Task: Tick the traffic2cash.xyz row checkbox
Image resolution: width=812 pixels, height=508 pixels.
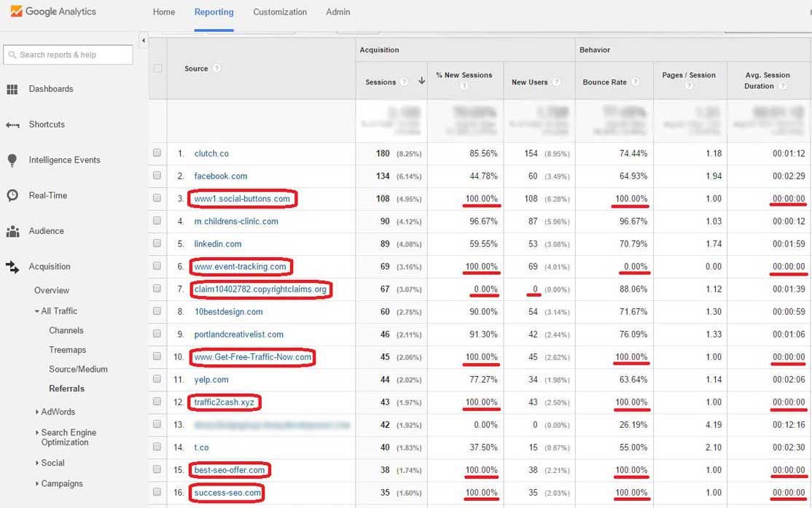Action: (157, 402)
